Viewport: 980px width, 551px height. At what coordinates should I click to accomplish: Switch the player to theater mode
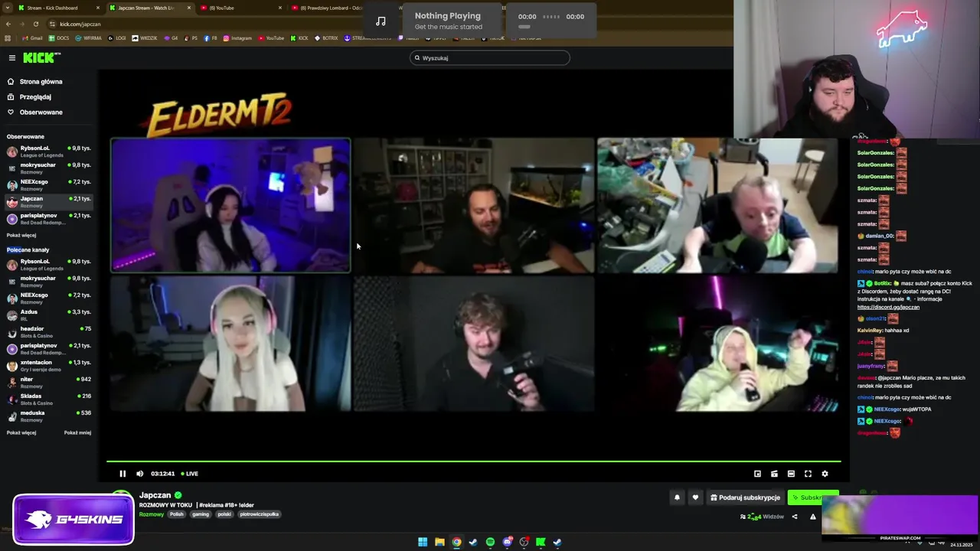(x=791, y=474)
